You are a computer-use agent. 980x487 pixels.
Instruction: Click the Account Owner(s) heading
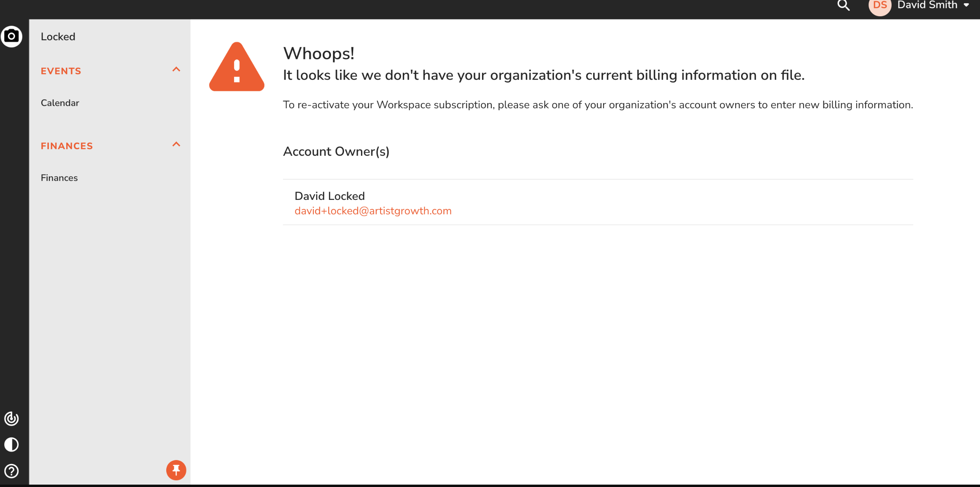336,151
